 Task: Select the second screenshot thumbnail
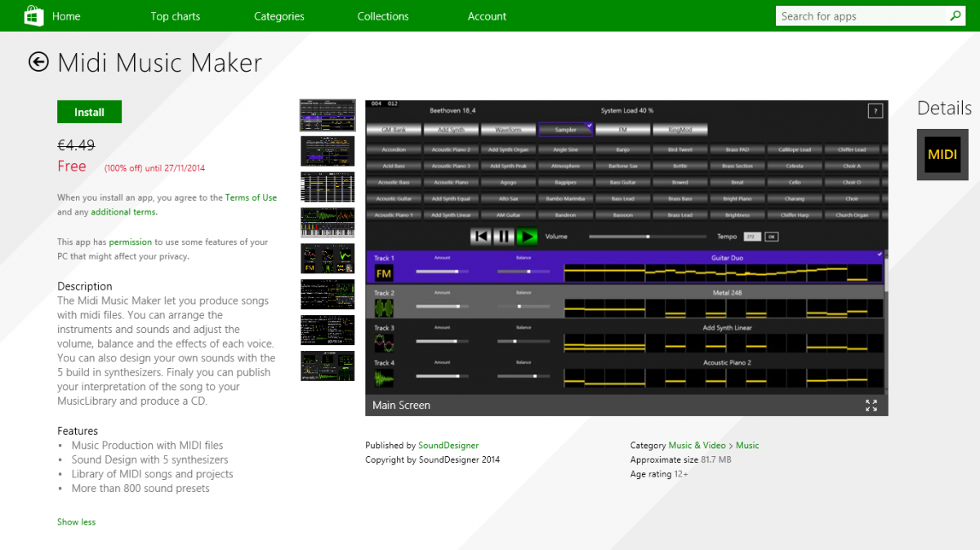pyautogui.click(x=327, y=151)
